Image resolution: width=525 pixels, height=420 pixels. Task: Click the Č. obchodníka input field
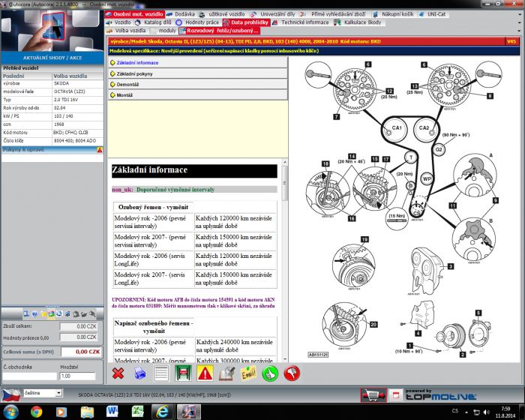[30, 376]
